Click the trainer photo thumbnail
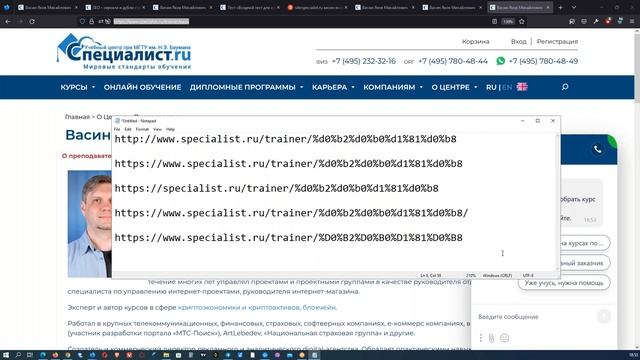 point(89,224)
